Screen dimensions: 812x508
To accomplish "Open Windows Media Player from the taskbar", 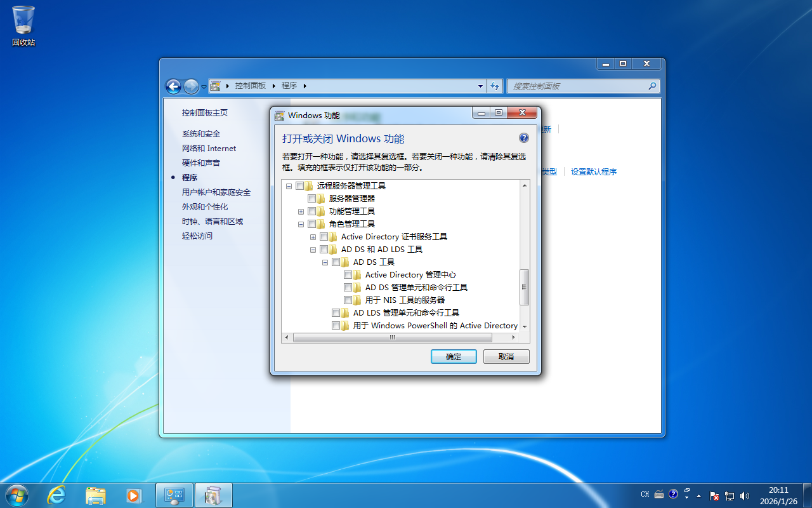I will point(135,495).
